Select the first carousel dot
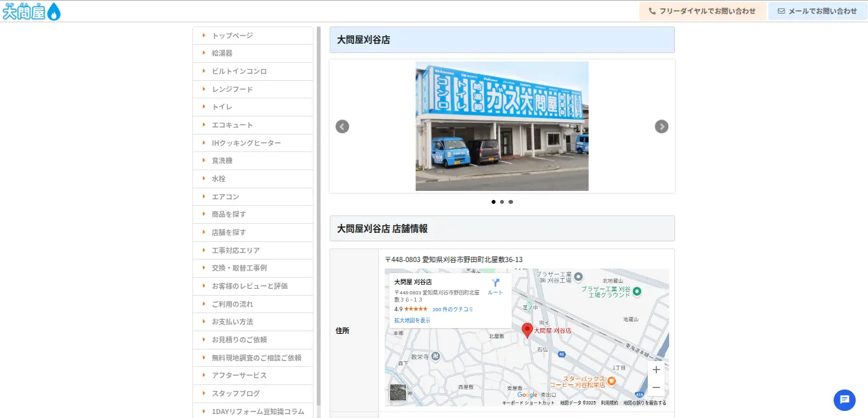 tap(494, 202)
